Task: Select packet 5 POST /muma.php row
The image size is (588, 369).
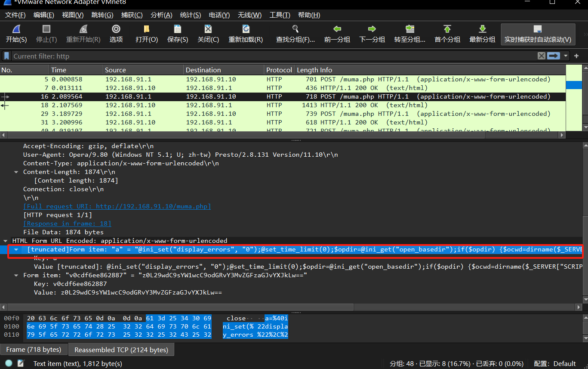Action: [283, 79]
